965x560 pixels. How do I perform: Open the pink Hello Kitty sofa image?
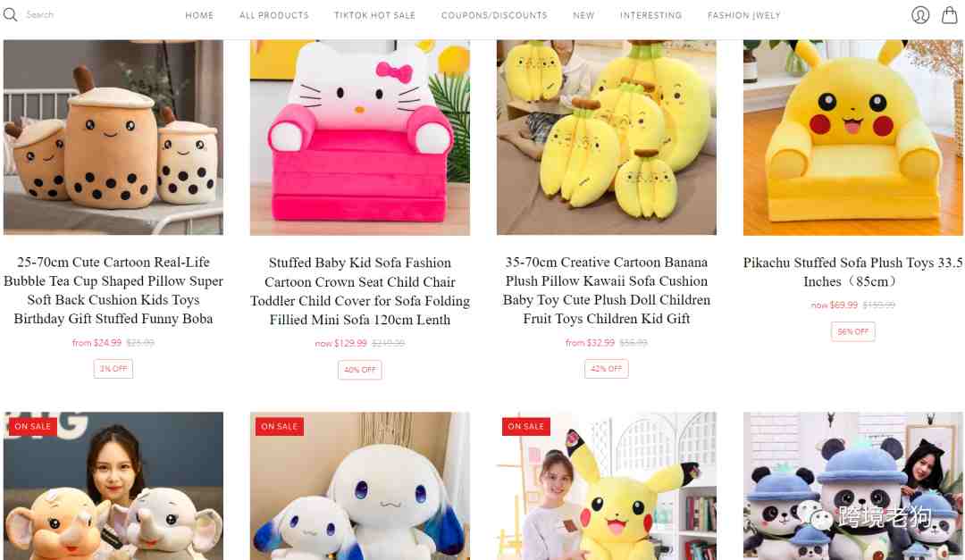point(359,138)
